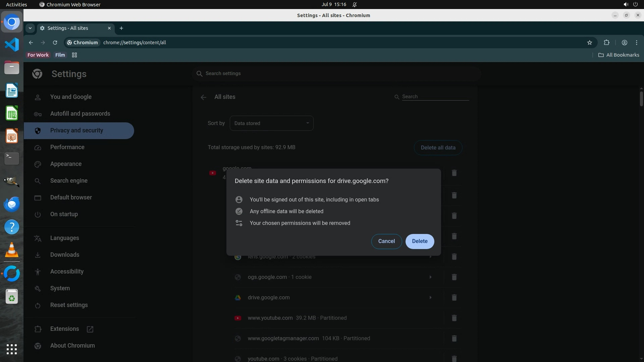644x362 pixels.
Task: Click trash icon next to drive.google.com
Action: click(454, 298)
